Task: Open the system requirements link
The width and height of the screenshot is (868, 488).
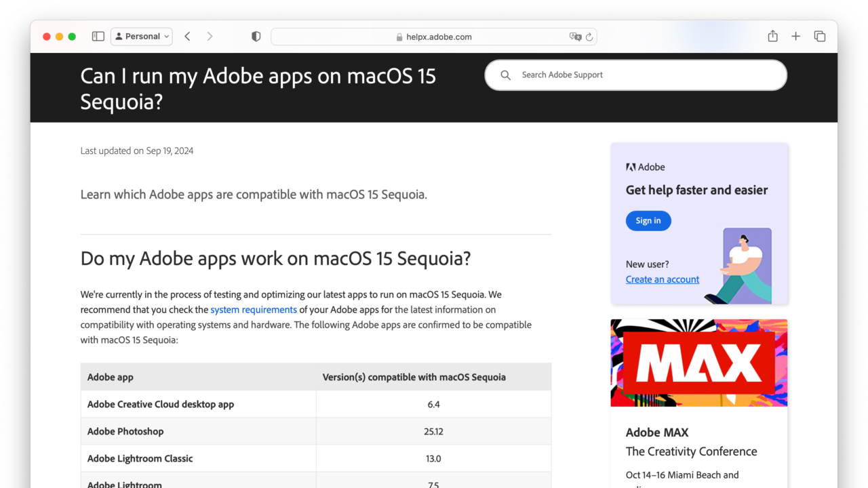Action: coord(254,310)
